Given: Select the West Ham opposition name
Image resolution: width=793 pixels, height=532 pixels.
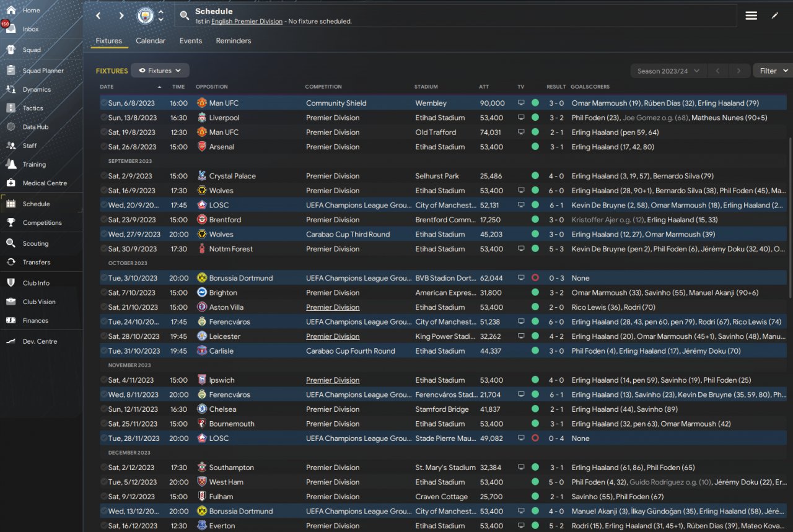Looking at the screenshot, I should (x=226, y=482).
